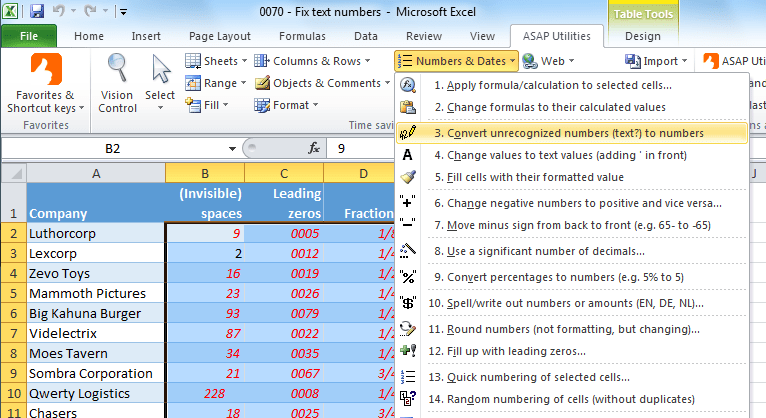
Task: Collapse the Numbers & Dates menu button
Action: (456, 61)
